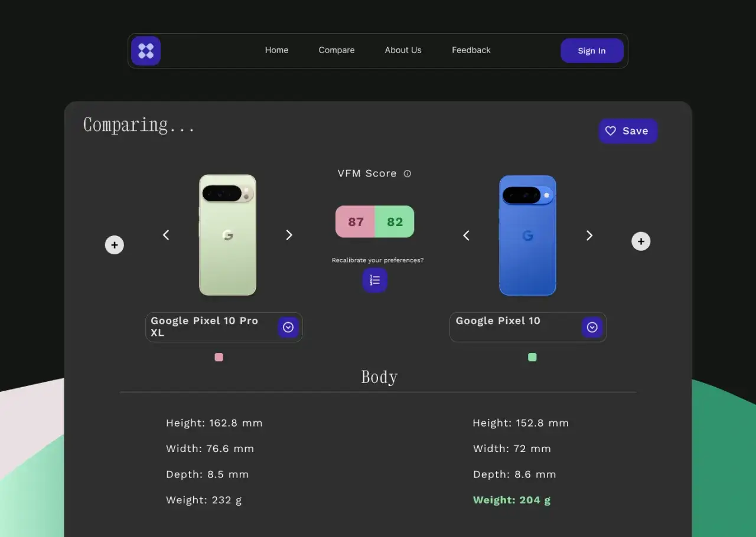Click highlighted 'Weight: 204 g' spec
Image resolution: width=756 pixels, height=537 pixels.
click(511, 500)
